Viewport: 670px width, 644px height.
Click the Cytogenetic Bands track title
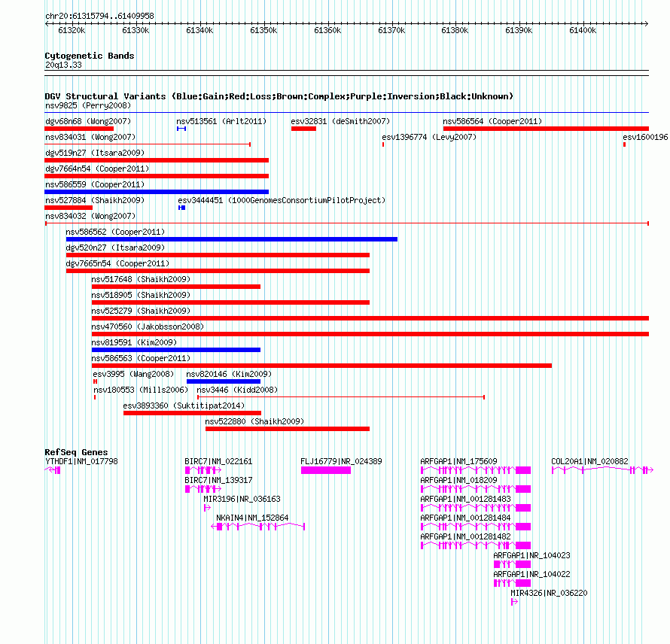pyautogui.click(x=90, y=56)
